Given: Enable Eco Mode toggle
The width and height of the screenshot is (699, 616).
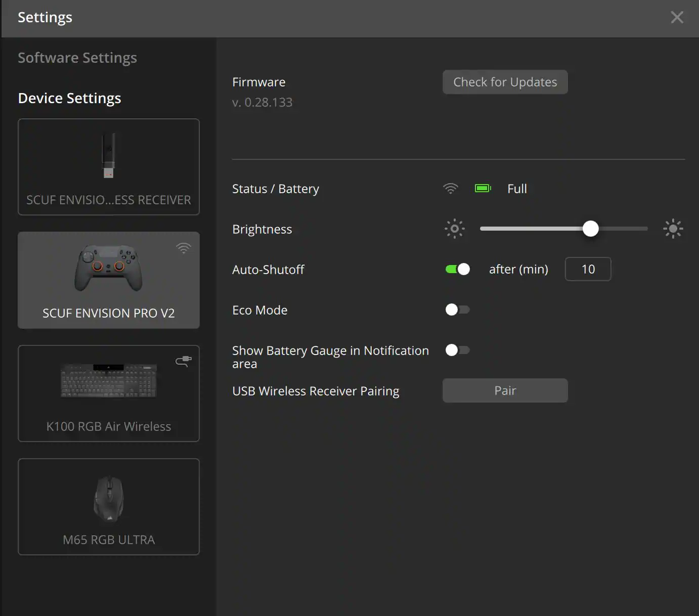Looking at the screenshot, I should tap(458, 310).
